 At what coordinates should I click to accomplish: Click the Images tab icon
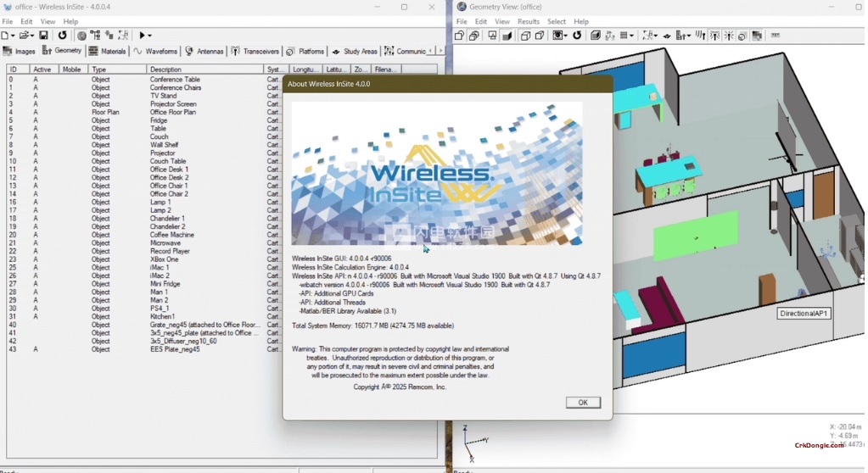[7, 51]
